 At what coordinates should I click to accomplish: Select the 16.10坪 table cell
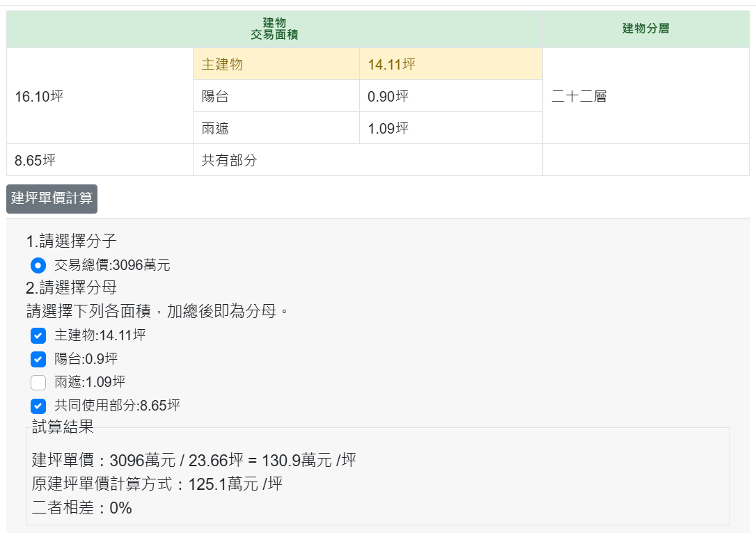point(39,97)
